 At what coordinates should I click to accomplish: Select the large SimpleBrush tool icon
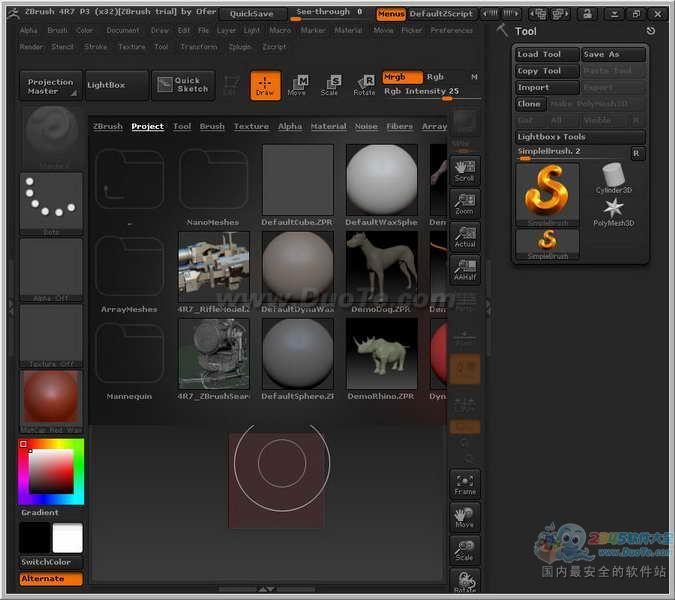[x=547, y=195]
